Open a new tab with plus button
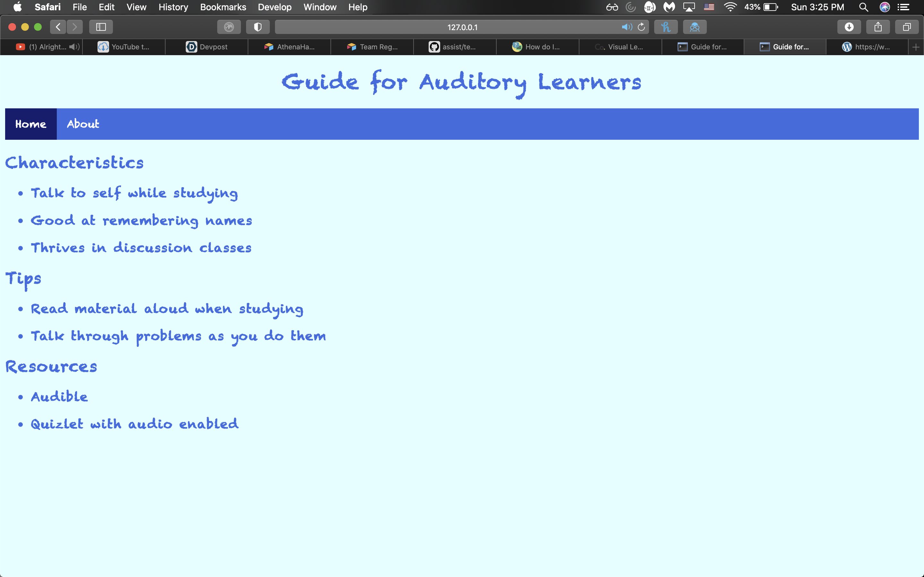The width and height of the screenshot is (924, 577). [x=916, y=47]
